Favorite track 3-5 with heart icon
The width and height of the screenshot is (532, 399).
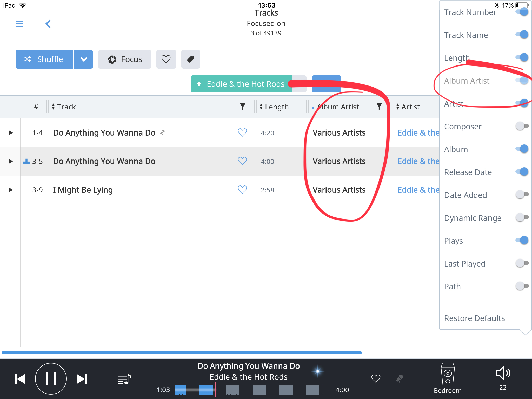242,161
